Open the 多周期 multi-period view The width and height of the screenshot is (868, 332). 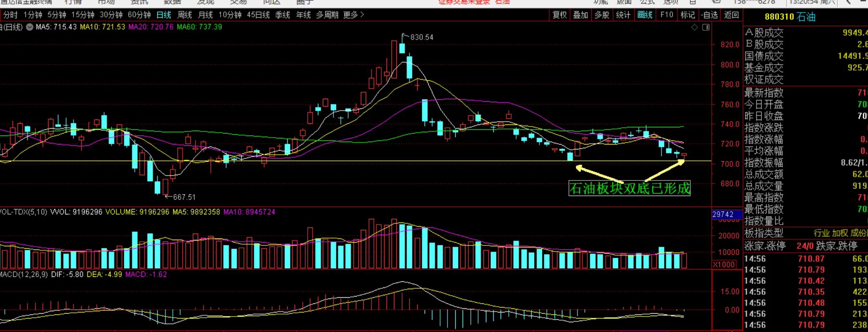327,15
